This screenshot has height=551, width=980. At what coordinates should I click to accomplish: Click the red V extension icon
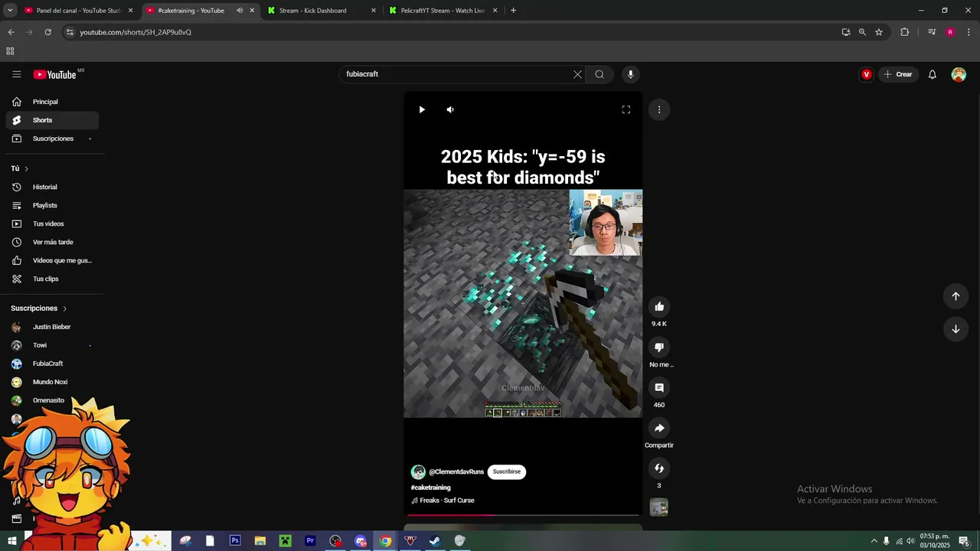point(867,74)
